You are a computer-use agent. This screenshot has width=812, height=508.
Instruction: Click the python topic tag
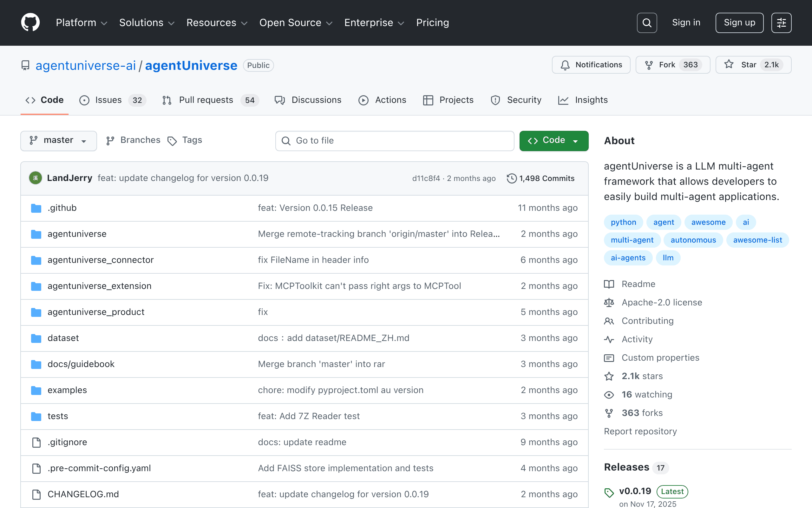coord(623,222)
